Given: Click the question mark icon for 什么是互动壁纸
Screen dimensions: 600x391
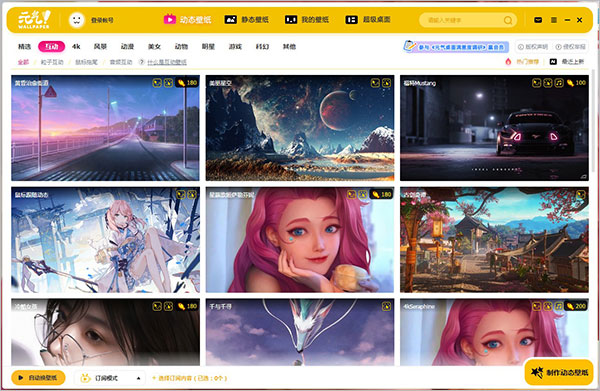Looking at the screenshot, I should pyautogui.click(x=142, y=62).
